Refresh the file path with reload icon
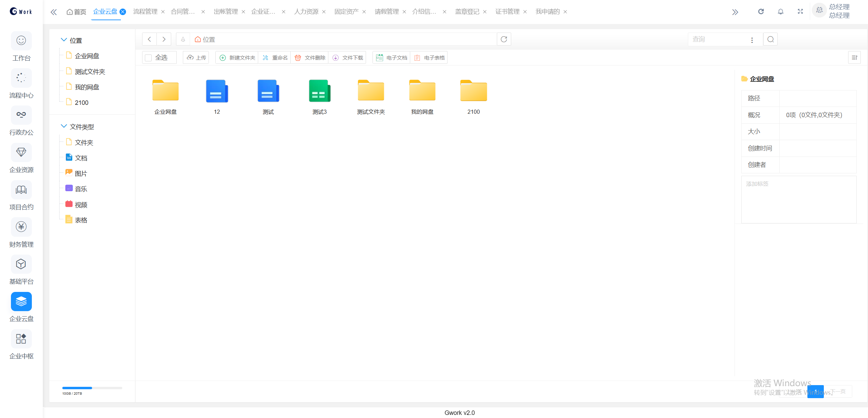The image size is (868, 418). 504,39
